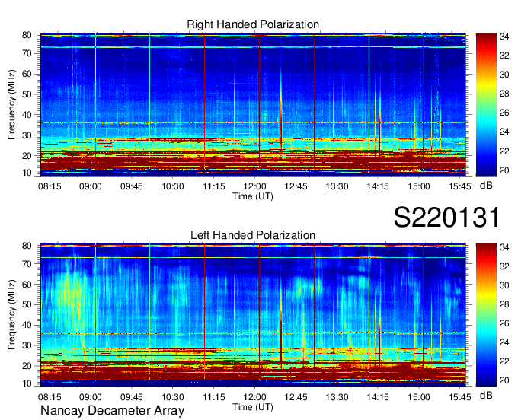Click the 15:00 tick on the Right Handed time axis
Image resolution: width=518 pixels, height=420 pixels.
click(x=418, y=186)
